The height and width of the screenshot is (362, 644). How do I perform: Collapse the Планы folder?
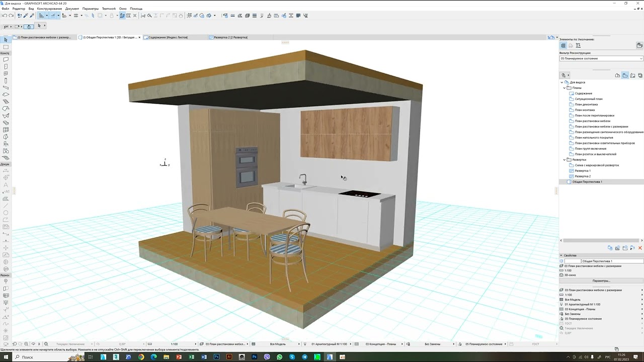[x=564, y=88]
